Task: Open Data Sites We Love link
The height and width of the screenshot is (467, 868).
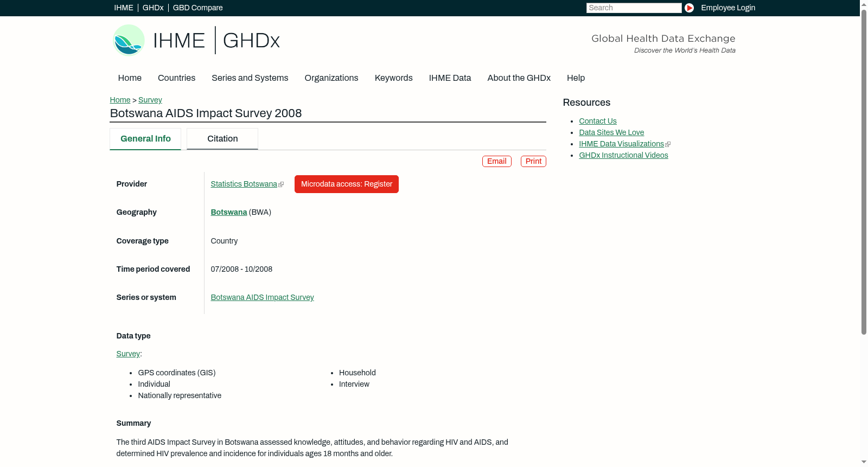Action: (611, 132)
